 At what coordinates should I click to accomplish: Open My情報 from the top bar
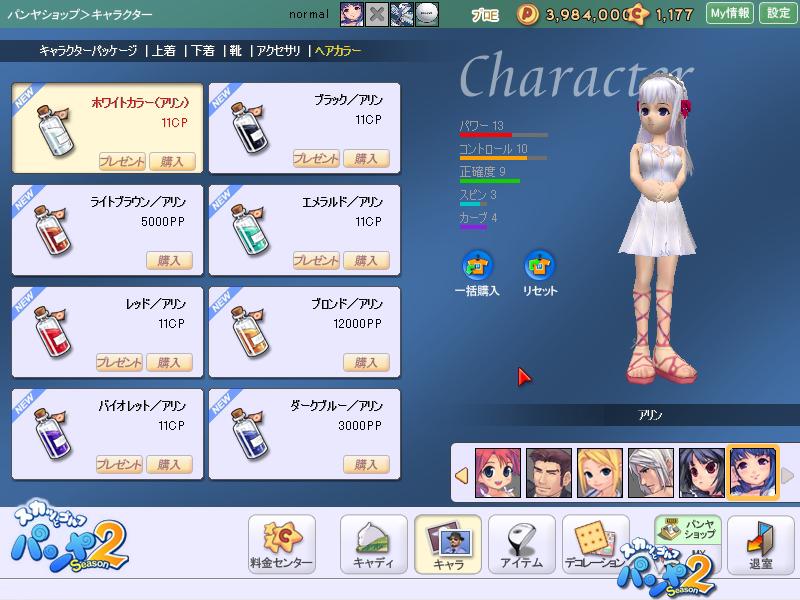[730, 13]
